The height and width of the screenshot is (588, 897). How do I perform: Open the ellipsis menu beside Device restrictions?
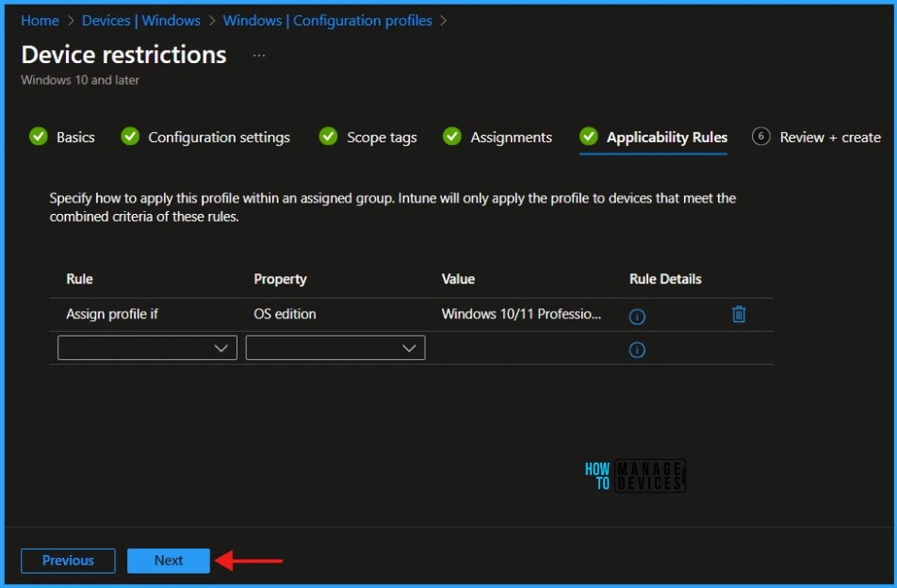click(258, 56)
